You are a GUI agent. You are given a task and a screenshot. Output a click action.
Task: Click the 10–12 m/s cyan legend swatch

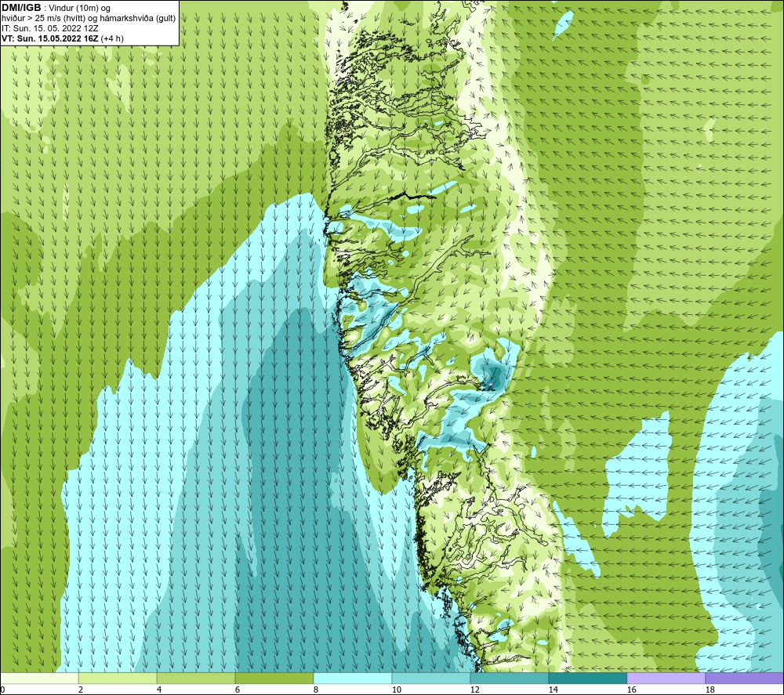[431, 678]
